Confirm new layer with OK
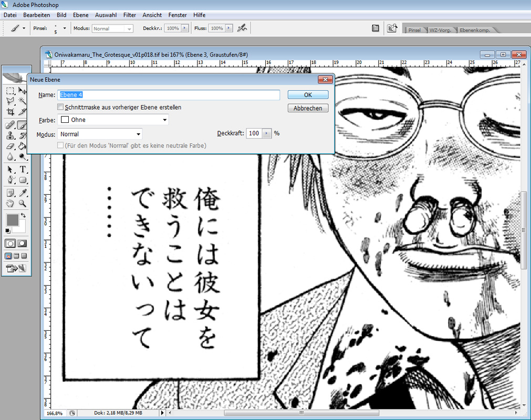This screenshot has height=420, width=531. 308,94
